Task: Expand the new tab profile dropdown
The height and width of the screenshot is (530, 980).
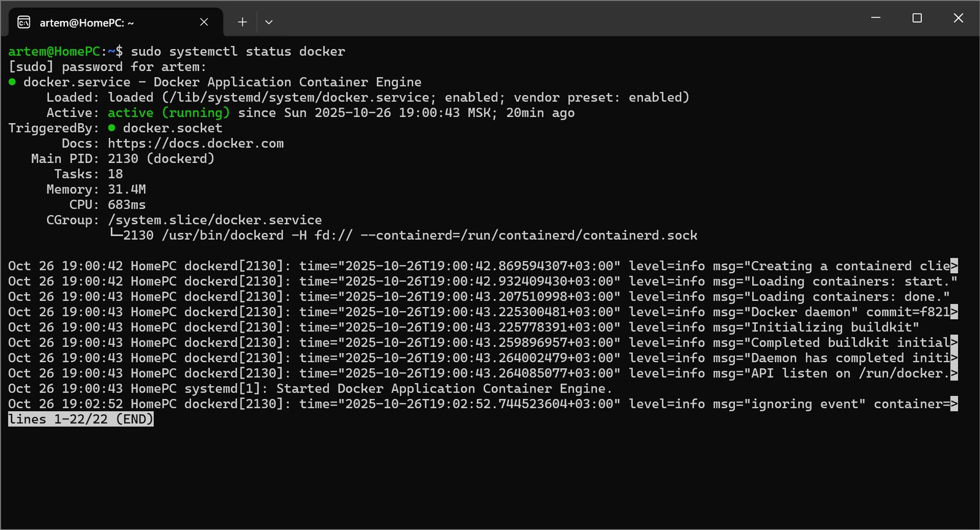Action: [x=269, y=22]
